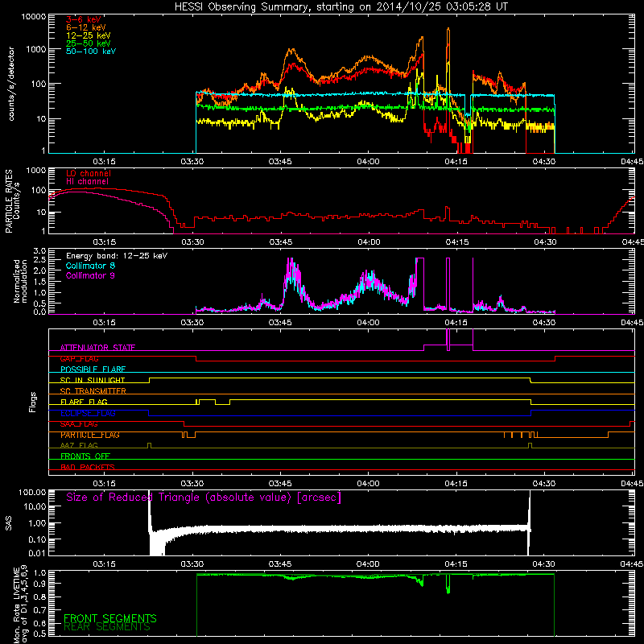Select the SAA_FLAG label
644x644 pixels.
[79, 424]
